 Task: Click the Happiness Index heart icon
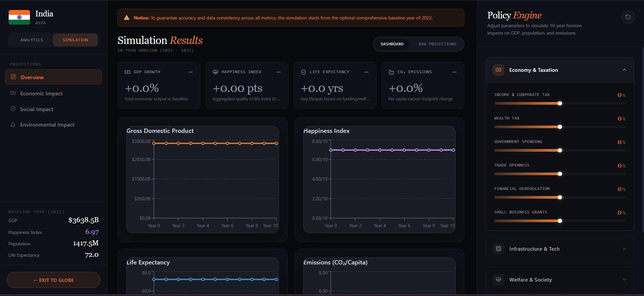pyautogui.click(x=216, y=72)
